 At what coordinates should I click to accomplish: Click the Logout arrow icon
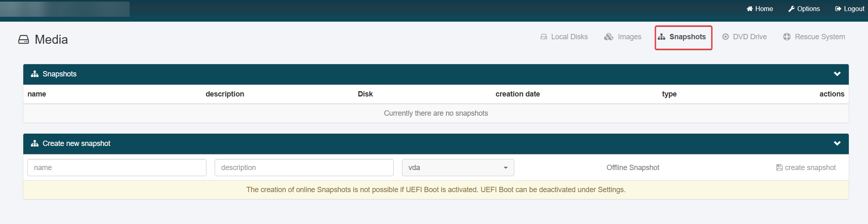838,9
